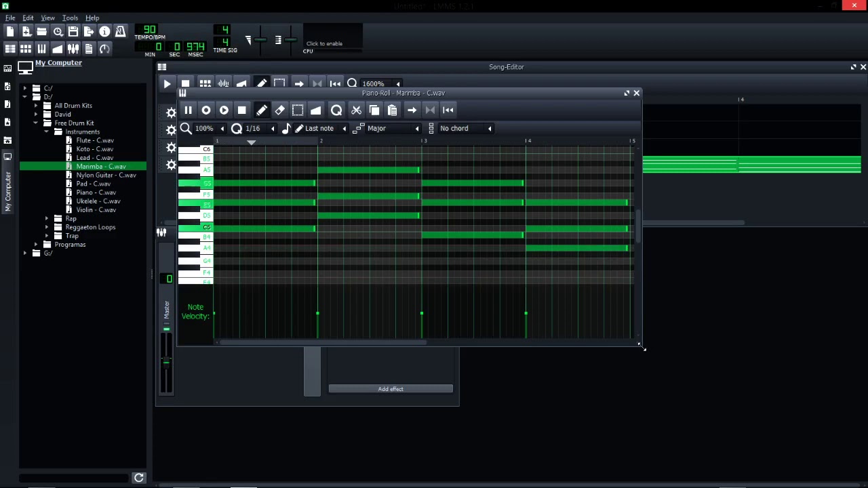Toggle the Piano-Roll draw mode pencil
The image size is (868, 488).
point(261,110)
